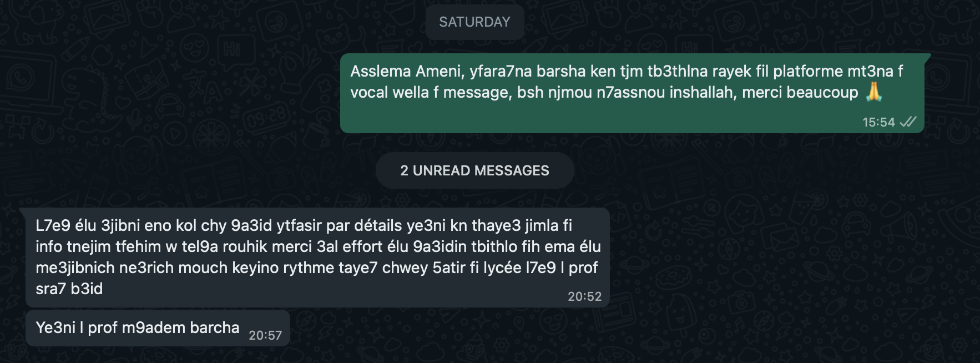Click the double-check read receipt icon
980x363 pixels.
coord(908,122)
